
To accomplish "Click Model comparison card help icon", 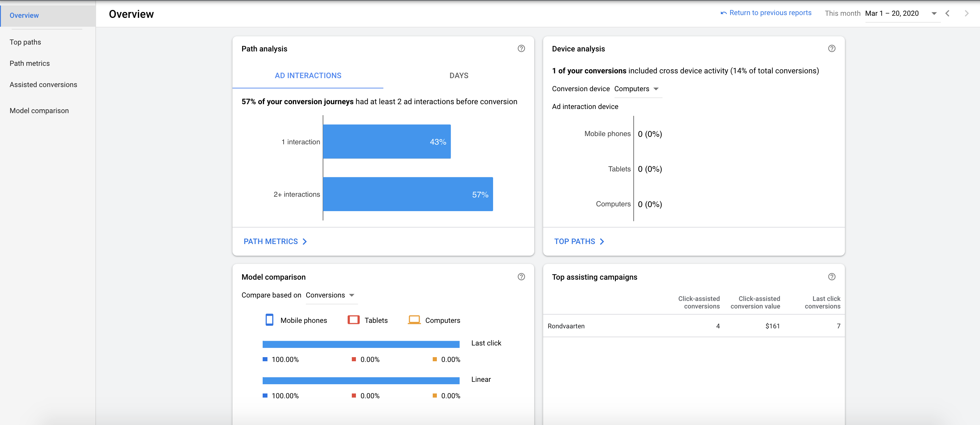I will (521, 277).
